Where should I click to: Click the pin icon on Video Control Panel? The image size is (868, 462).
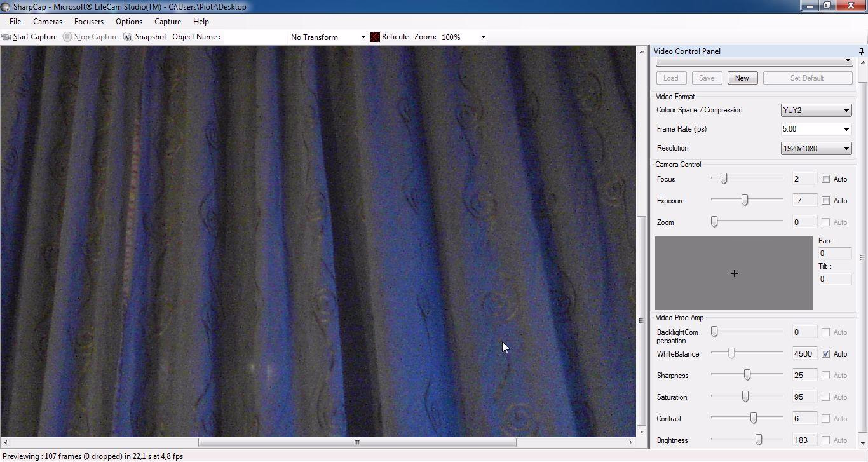click(x=861, y=51)
